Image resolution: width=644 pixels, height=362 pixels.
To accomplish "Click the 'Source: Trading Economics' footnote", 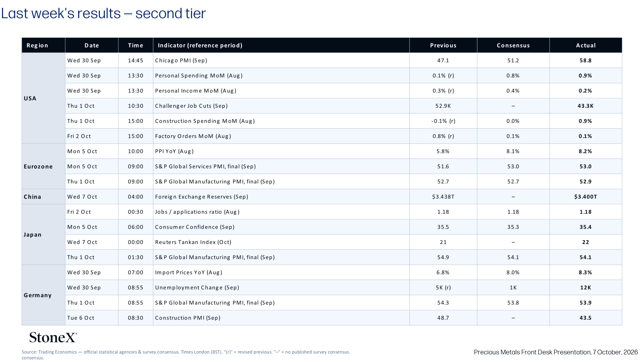I will click(186, 354).
